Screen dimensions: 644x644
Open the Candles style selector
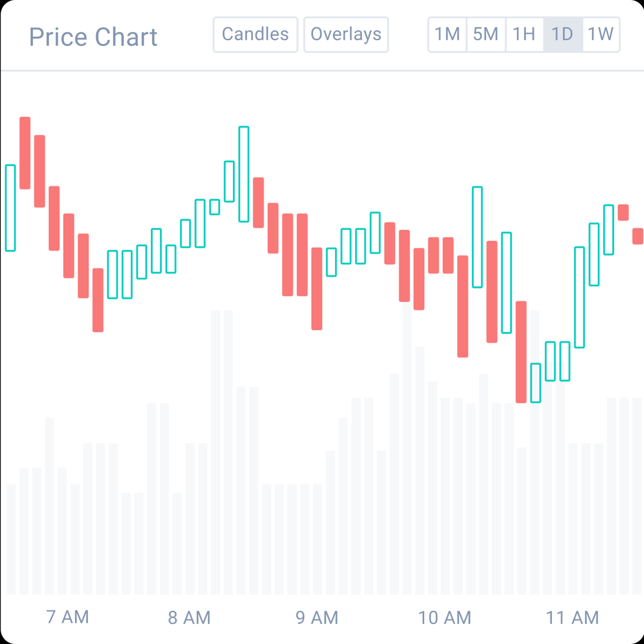[x=255, y=34]
